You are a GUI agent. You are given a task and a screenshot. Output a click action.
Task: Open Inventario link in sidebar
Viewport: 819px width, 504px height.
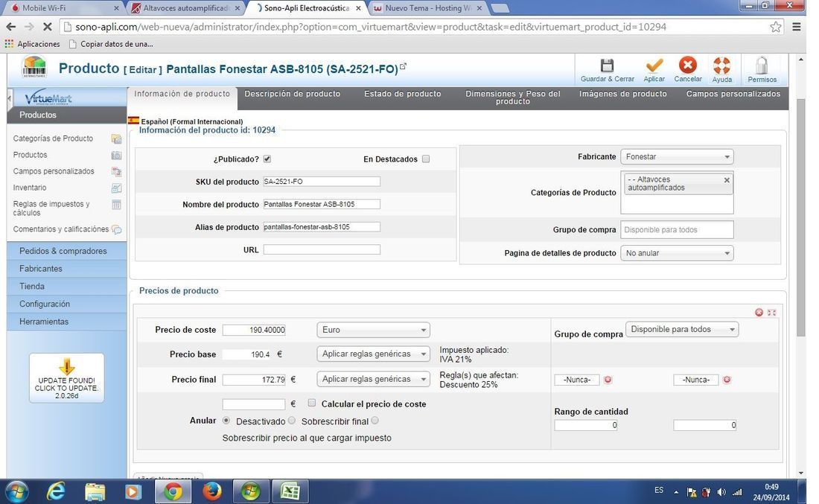[x=30, y=188]
